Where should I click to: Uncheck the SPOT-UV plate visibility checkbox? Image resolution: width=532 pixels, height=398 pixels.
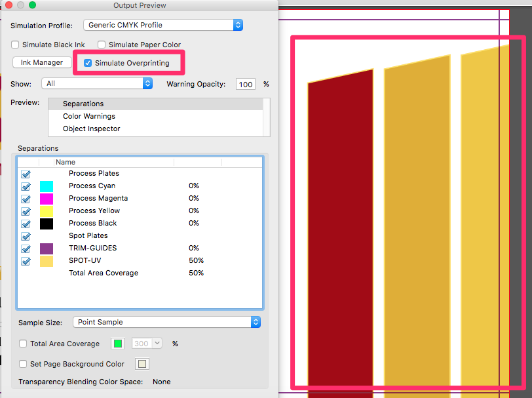coord(26,261)
